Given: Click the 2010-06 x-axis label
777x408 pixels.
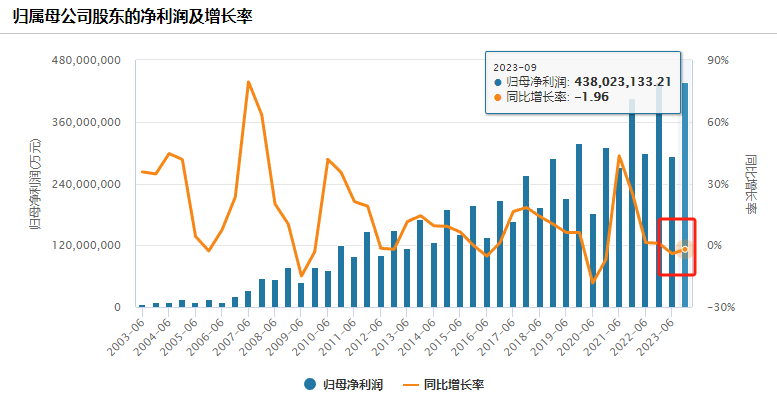Looking at the screenshot, I should (311, 337).
